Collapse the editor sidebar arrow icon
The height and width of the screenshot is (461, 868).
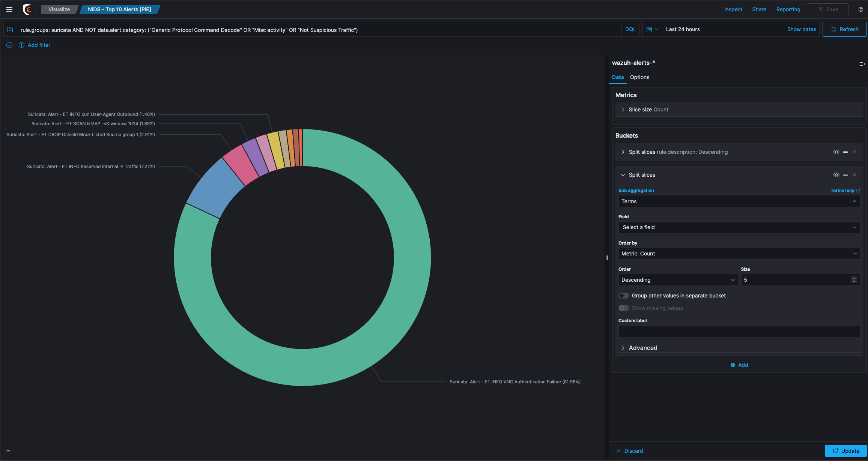click(862, 64)
